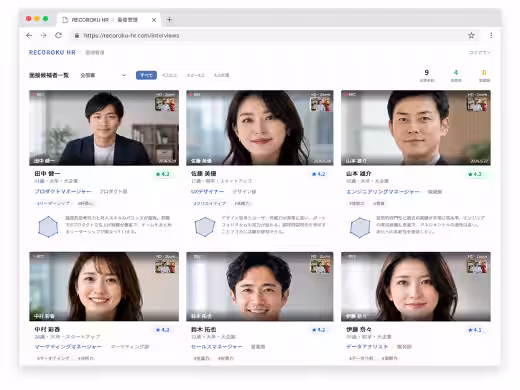Click 伊藤 奈々's star rating badge
520x390 pixels.
tap(475, 330)
